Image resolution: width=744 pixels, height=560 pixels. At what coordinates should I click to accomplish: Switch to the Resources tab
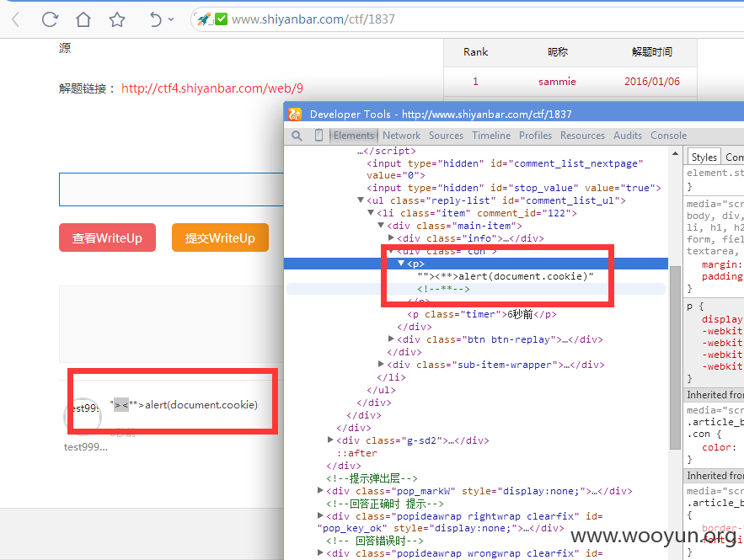click(582, 136)
